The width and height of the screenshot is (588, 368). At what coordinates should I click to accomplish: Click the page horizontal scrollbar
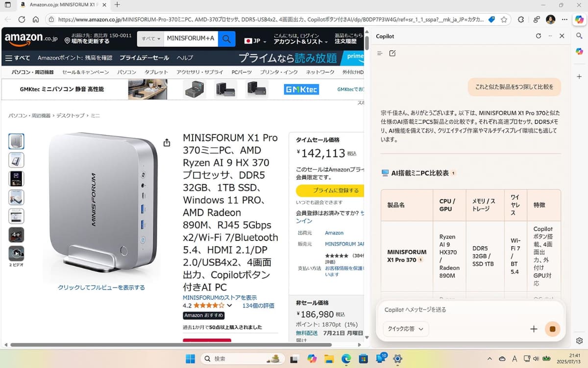coord(171,345)
